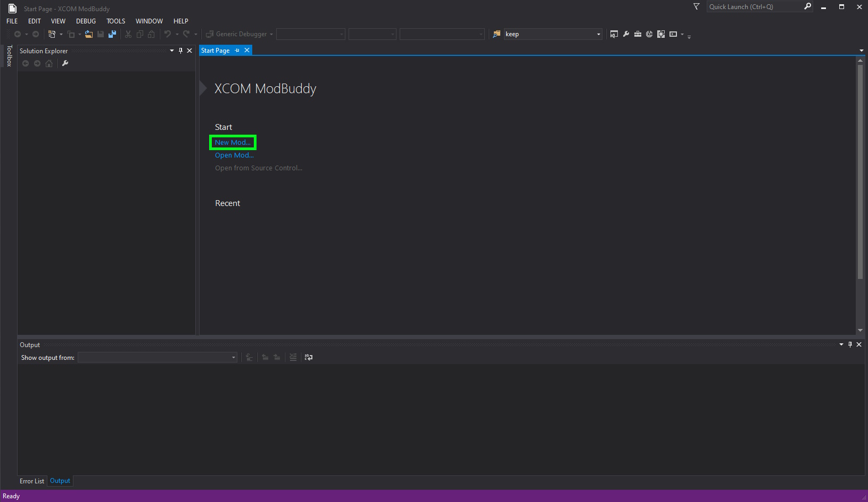Open the DEBUG menu
This screenshot has height=502, width=868.
[x=86, y=21]
